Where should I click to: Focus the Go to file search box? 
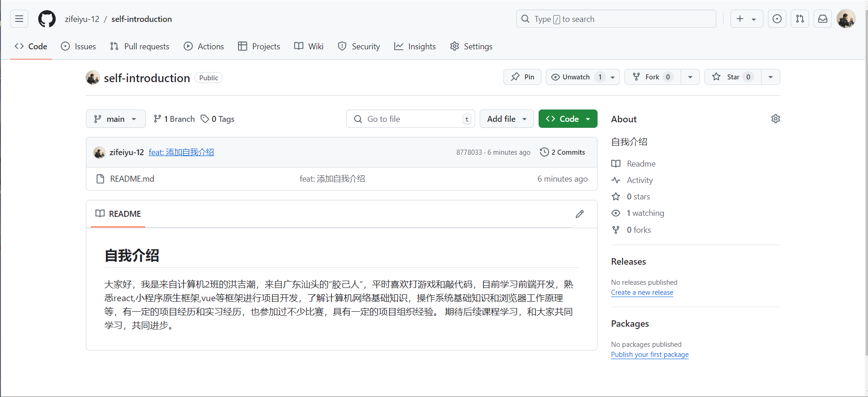tap(411, 119)
